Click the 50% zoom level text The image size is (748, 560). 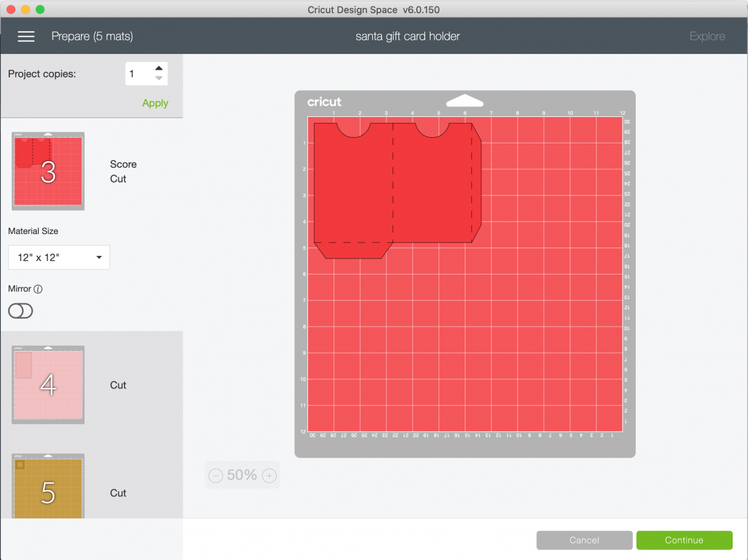(x=242, y=475)
